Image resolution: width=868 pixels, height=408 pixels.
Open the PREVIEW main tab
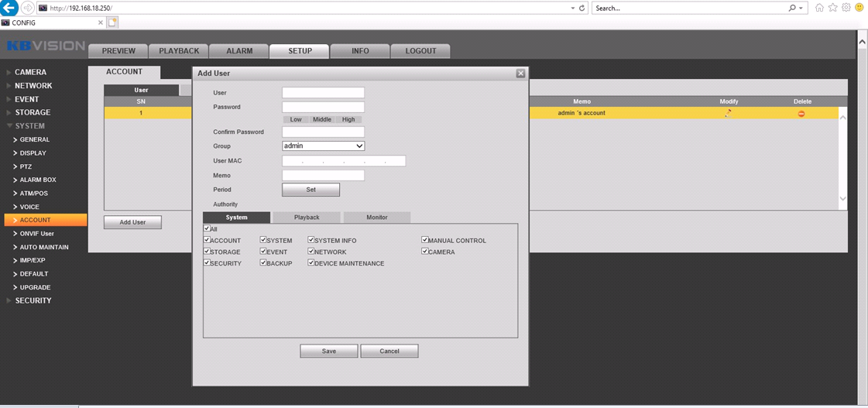118,51
